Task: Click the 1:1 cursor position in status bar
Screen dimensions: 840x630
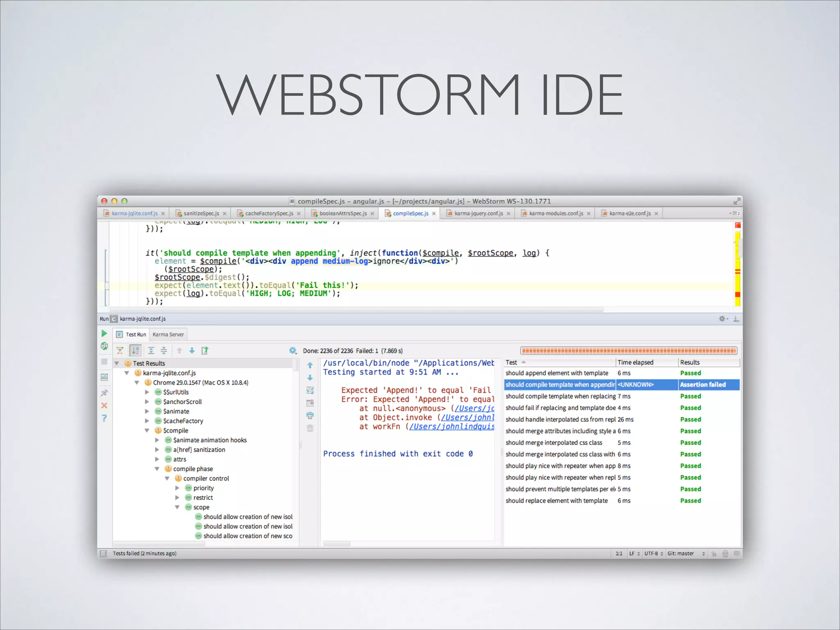Action: click(619, 554)
